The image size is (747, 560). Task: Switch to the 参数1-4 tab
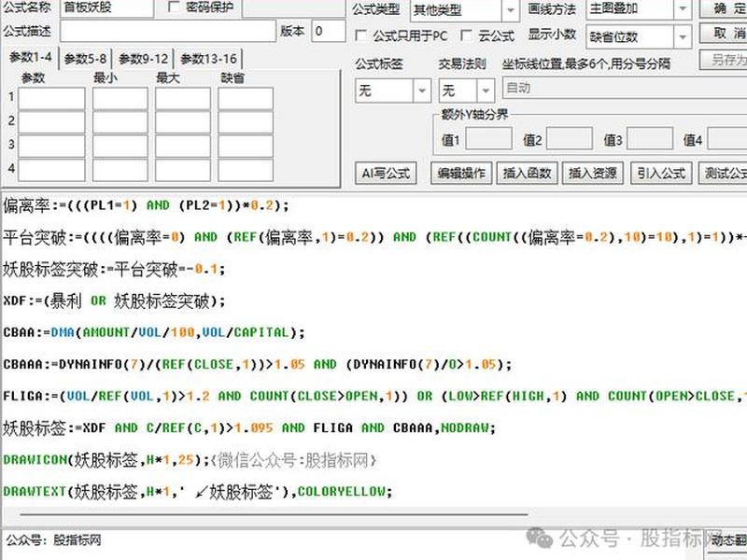30,58
